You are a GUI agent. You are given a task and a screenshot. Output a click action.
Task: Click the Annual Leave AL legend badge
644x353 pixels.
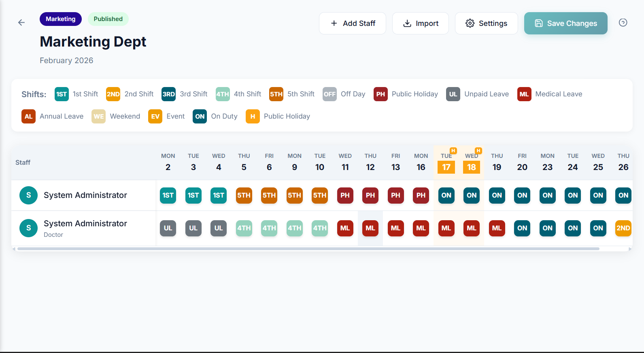(x=28, y=117)
